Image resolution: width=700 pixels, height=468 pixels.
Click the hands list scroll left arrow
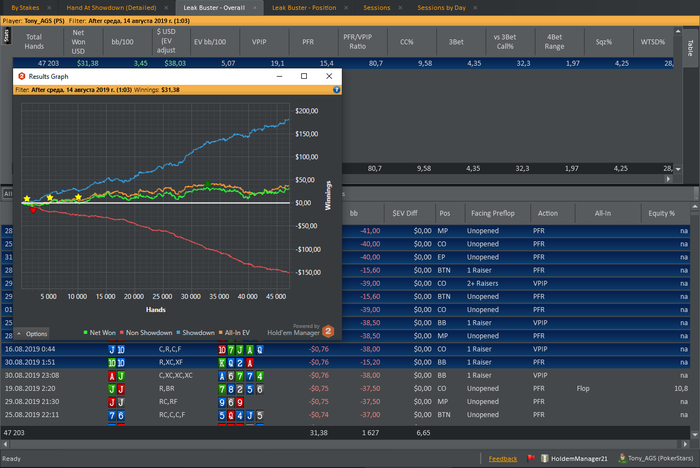[5, 444]
